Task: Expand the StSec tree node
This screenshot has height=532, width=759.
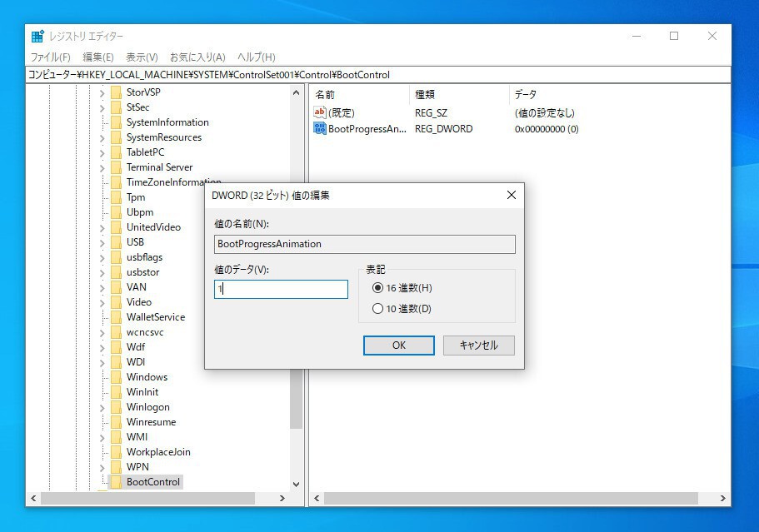Action: 102,108
